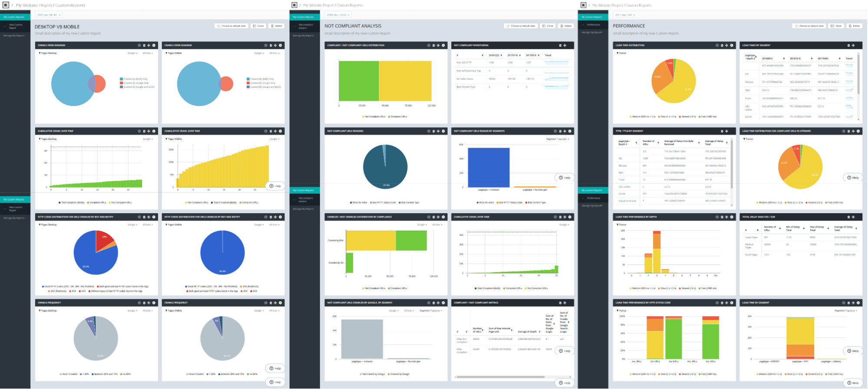Click the move handle on Not Compliant URLs Reasons widget
This screenshot has height=389, width=868.
pos(438,131)
